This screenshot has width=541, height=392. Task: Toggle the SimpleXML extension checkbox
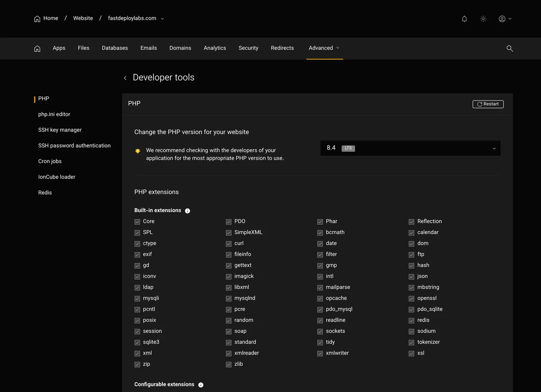pyautogui.click(x=229, y=233)
